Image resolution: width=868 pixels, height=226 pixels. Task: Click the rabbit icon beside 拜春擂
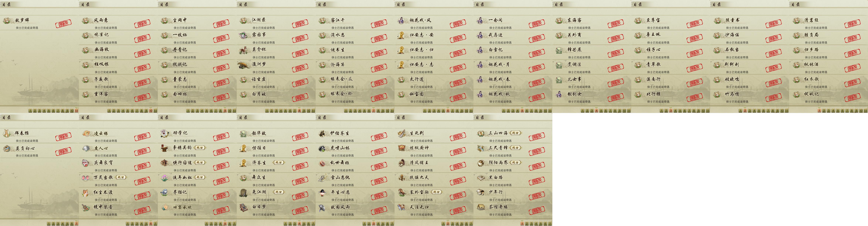click(x=7, y=133)
